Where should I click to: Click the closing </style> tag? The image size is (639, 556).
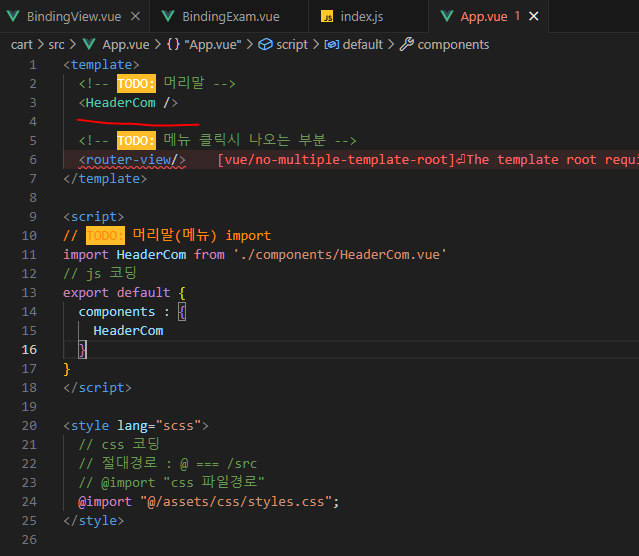pyautogui.click(x=93, y=521)
